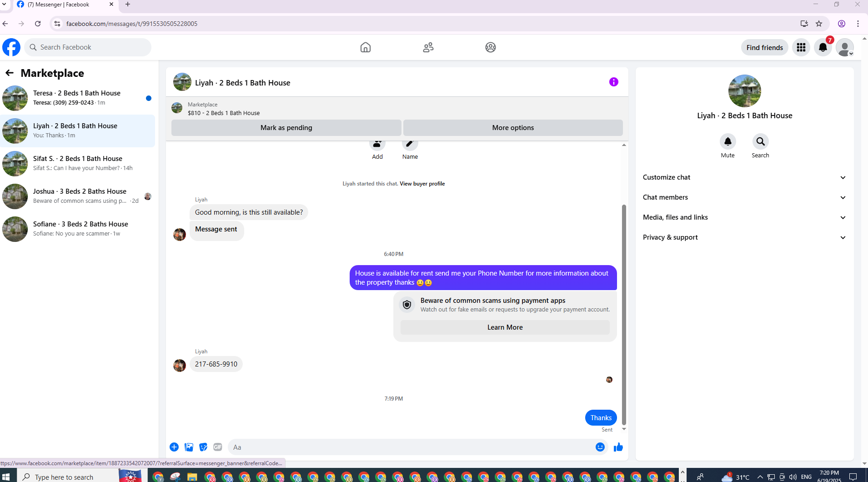The width and height of the screenshot is (868, 482).
Task: Click the Name edit pencil icon
Action: [x=410, y=145]
